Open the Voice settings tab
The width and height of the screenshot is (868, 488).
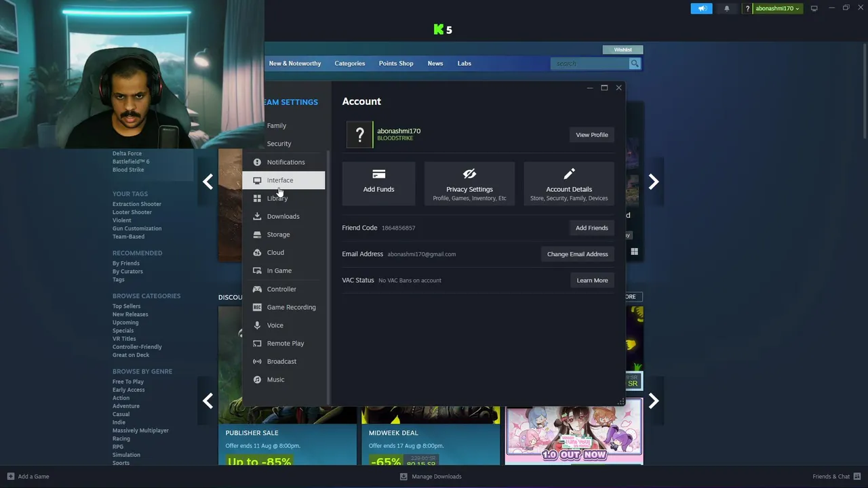point(283,325)
